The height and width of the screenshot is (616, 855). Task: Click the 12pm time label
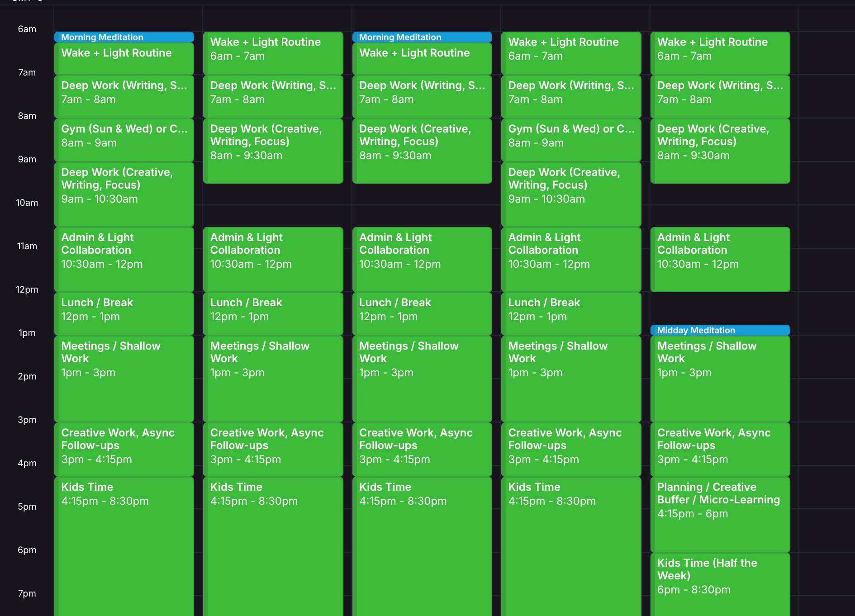pos(27,289)
